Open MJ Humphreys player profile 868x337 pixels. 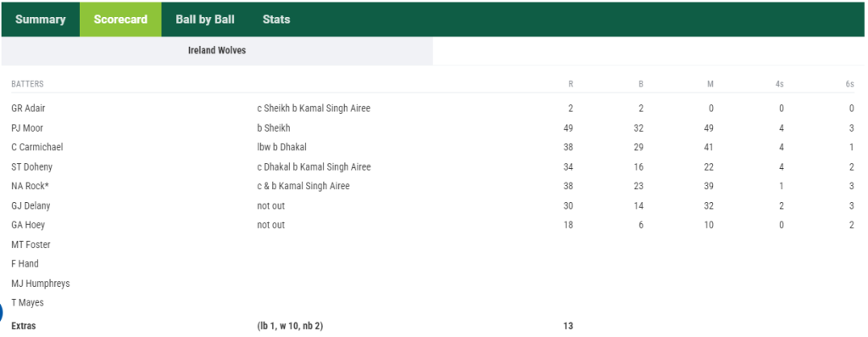tap(41, 284)
